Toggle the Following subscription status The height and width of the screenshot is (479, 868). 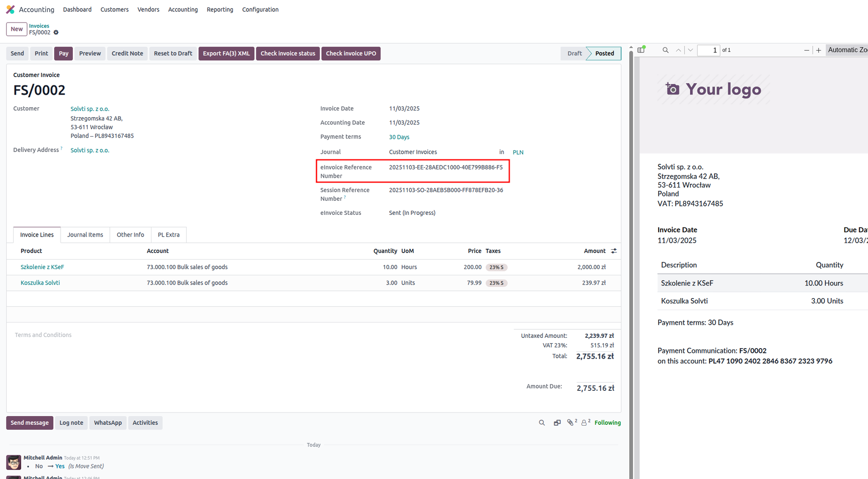point(607,423)
